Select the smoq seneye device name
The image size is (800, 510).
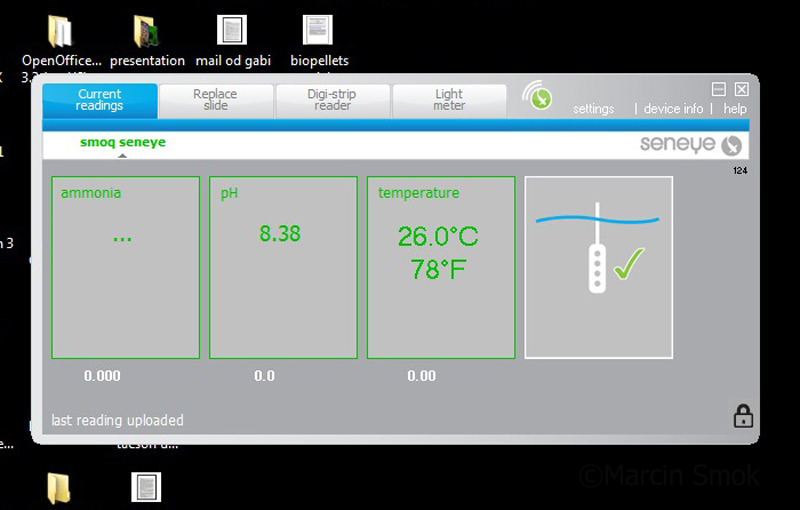point(123,142)
